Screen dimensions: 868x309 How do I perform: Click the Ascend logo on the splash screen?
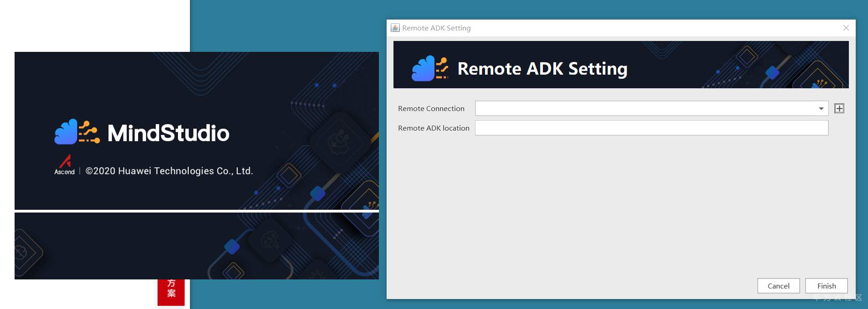pos(65,165)
